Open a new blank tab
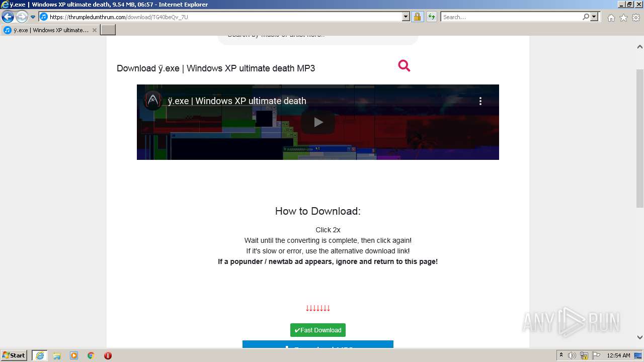The height and width of the screenshot is (362, 644). click(108, 30)
